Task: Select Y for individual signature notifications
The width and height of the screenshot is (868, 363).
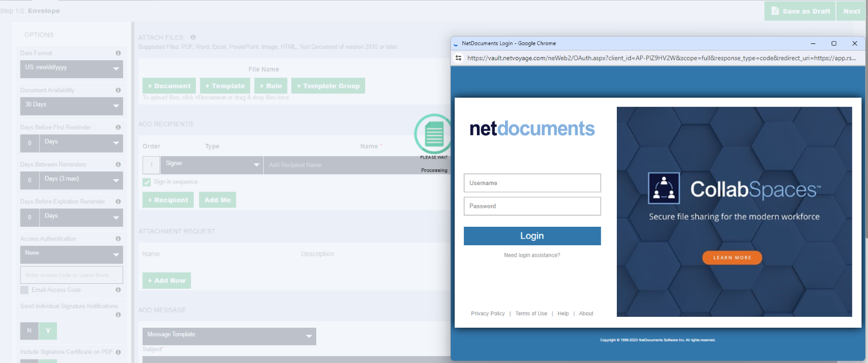Action: coord(48,331)
